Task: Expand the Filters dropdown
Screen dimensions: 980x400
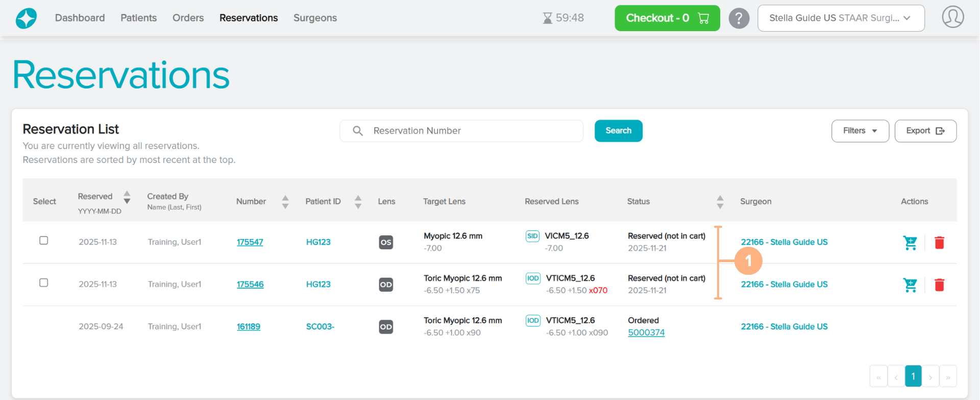Action: point(860,131)
